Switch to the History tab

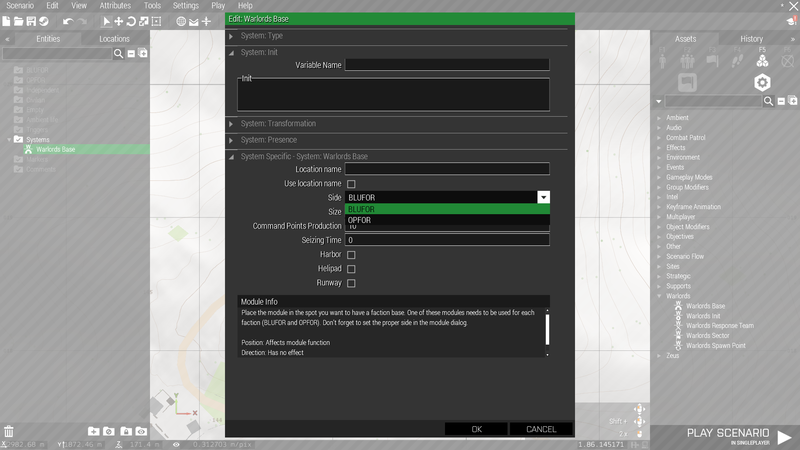pyautogui.click(x=750, y=39)
